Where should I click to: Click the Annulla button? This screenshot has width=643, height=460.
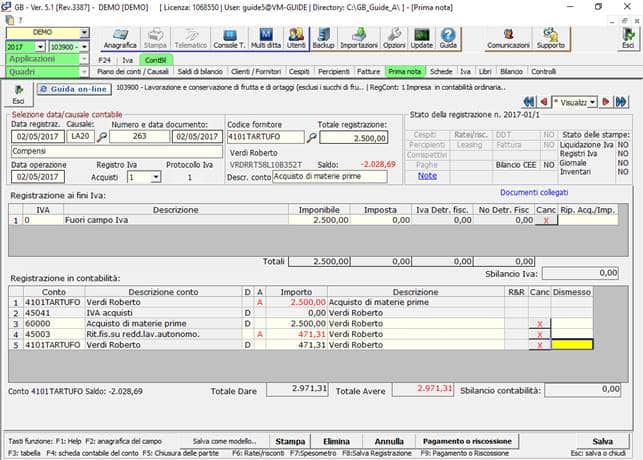[x=389, y=442]
